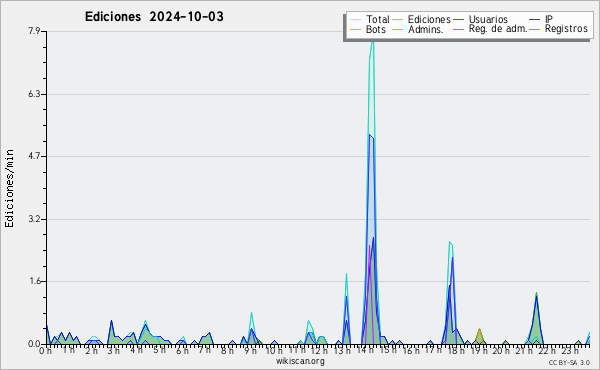The image size is (600, 370).
Task: Click the Total legend color line
Action: 355,20
